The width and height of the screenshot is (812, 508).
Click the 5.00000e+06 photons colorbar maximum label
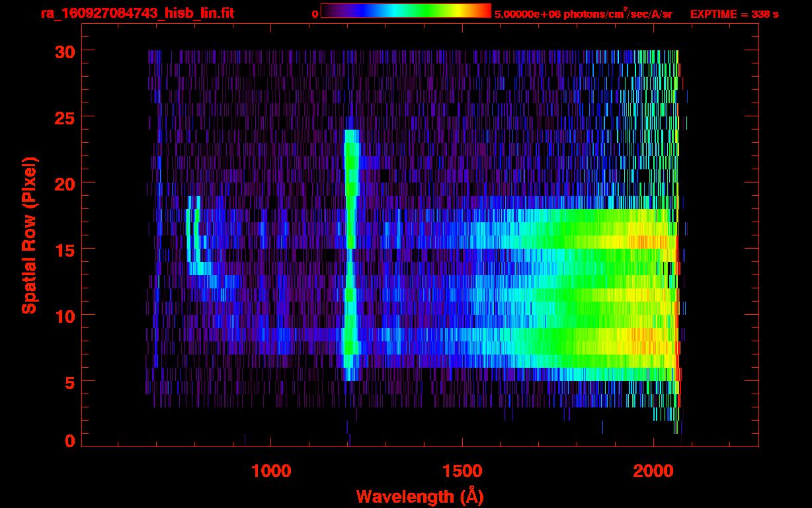coord(583,13)
